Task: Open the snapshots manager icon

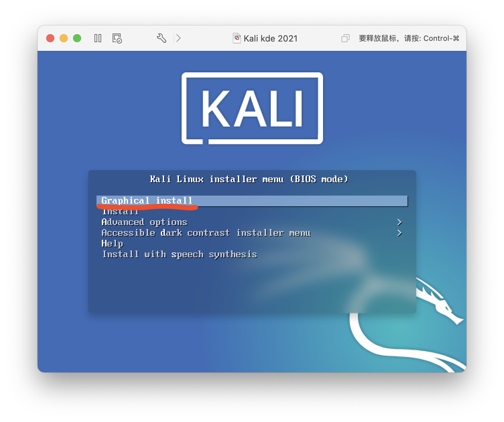Action: [x=117, y=38]
